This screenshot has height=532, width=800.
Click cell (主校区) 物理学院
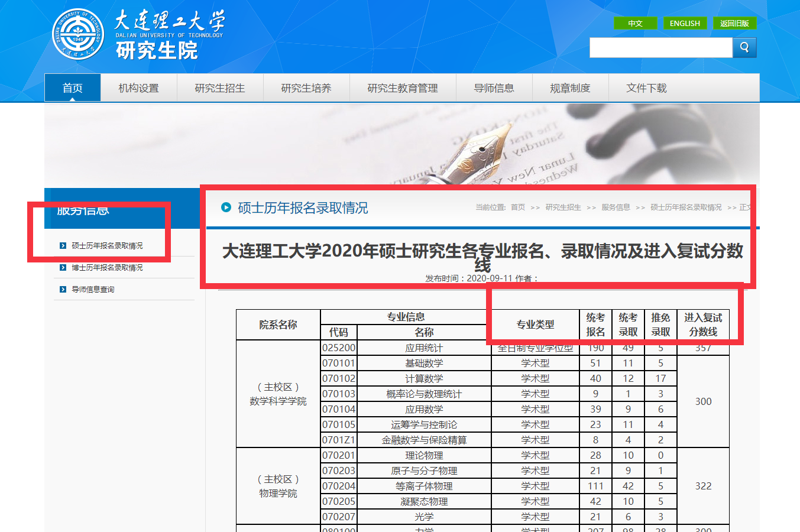point(278,486)
